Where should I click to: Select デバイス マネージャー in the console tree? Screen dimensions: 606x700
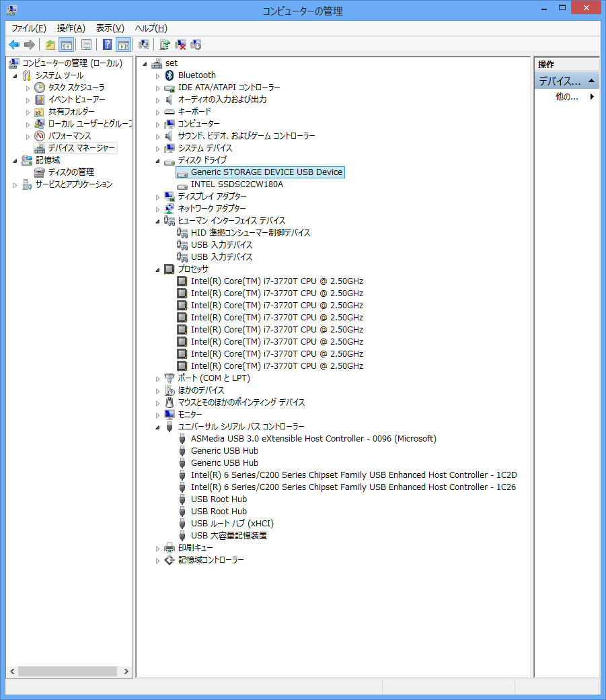pyautogui.click(x=81, y=148)
